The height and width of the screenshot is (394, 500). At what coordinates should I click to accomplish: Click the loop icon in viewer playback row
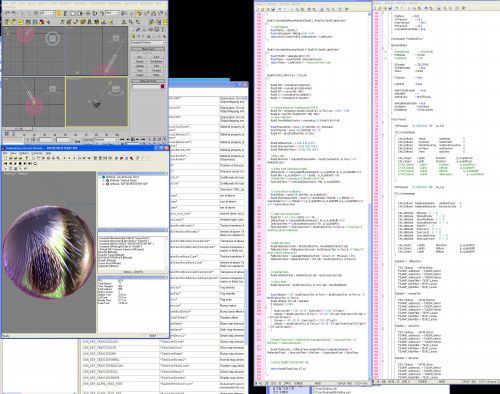point(35,163)
